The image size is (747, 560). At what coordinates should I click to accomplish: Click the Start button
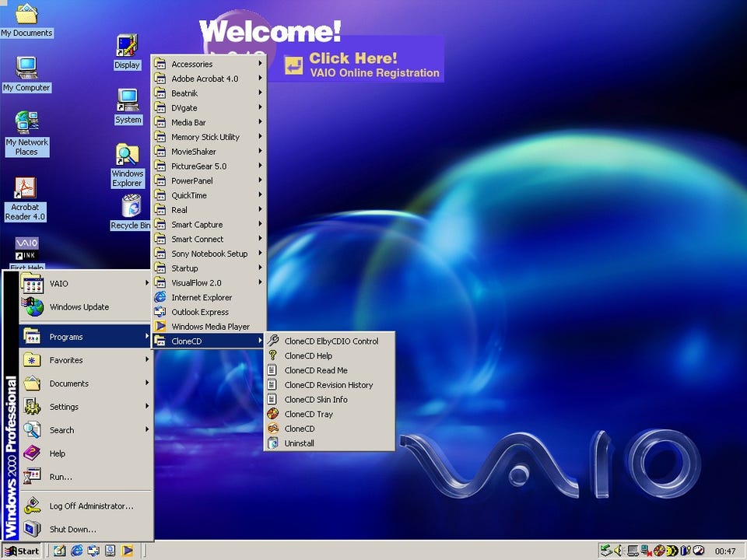tap(22, 551)
